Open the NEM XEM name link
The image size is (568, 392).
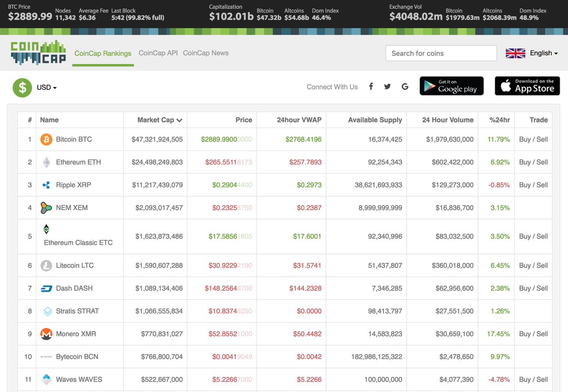click(x=71, y=208)
